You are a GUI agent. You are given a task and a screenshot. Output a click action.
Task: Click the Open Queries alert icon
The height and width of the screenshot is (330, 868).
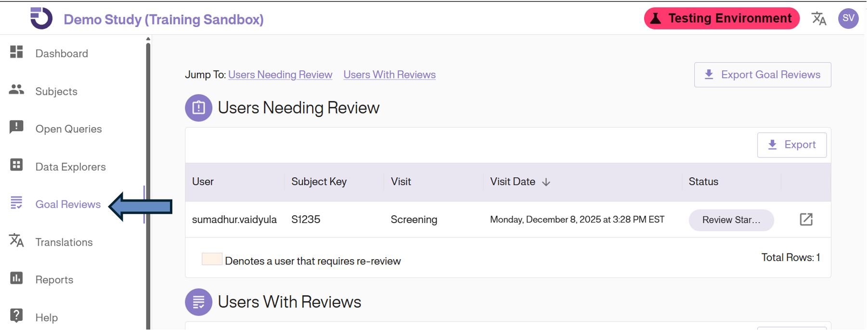click(x=16, y=127)
